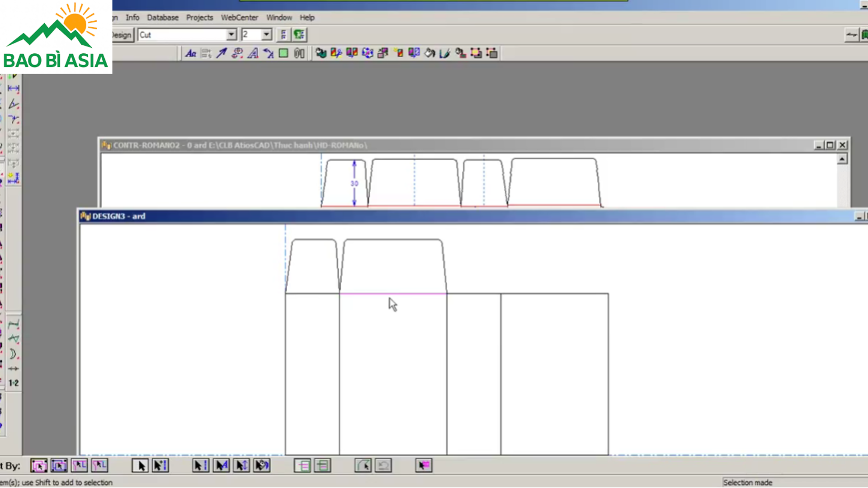Open the Cut line type dropdown
The width and height of the screenshot is (868, 488).
click(x=231, y=35)
